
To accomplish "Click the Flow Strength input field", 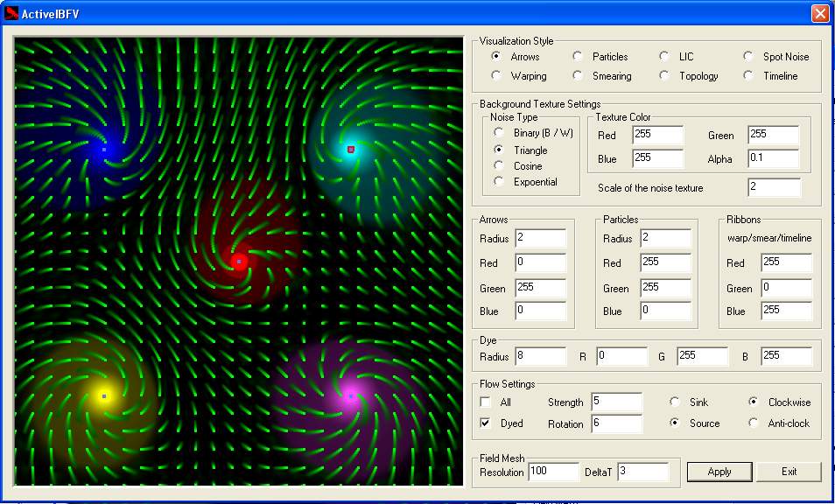I will pos(616,402).
